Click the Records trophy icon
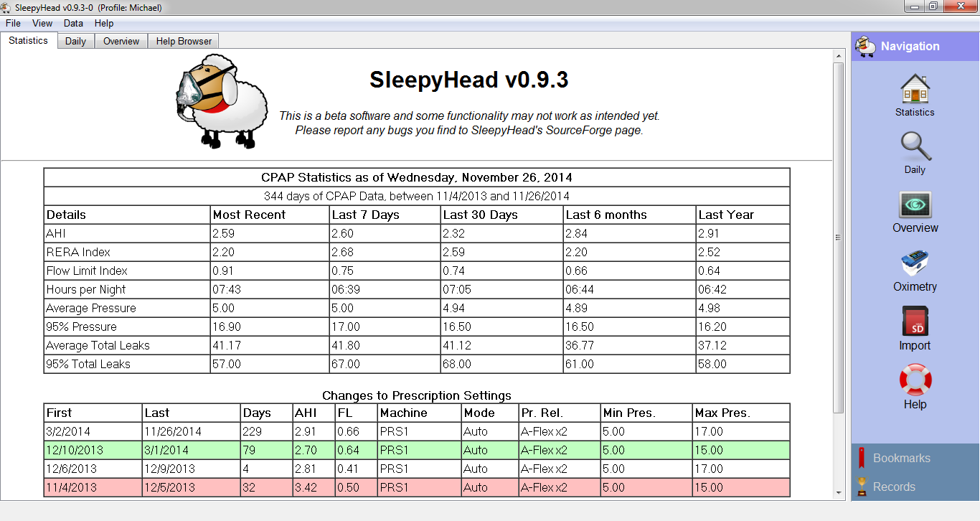980x521 pixels. point(862,487)
